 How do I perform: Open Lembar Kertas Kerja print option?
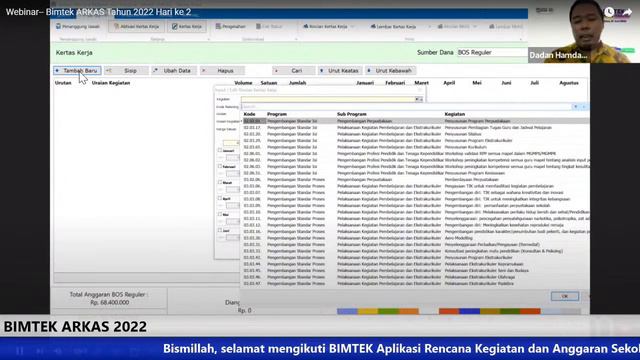(x=393, y=27)
